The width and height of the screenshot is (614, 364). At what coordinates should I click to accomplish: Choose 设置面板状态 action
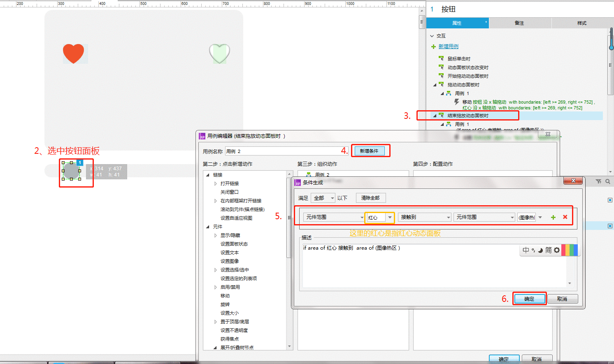[x=234, y=244]
